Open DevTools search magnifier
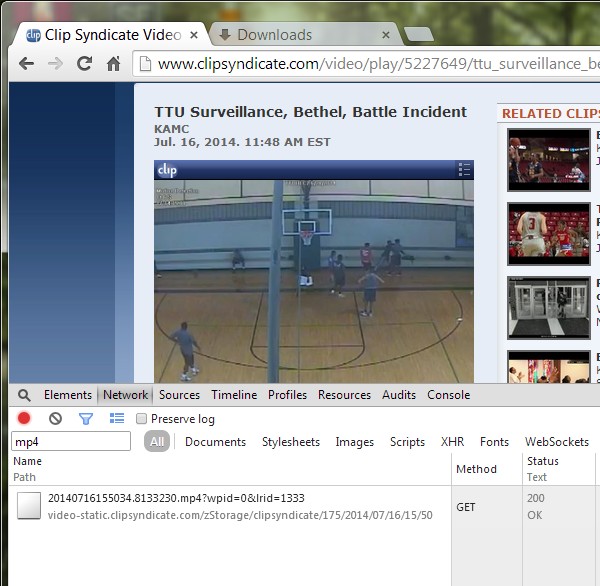 [24, 395]
